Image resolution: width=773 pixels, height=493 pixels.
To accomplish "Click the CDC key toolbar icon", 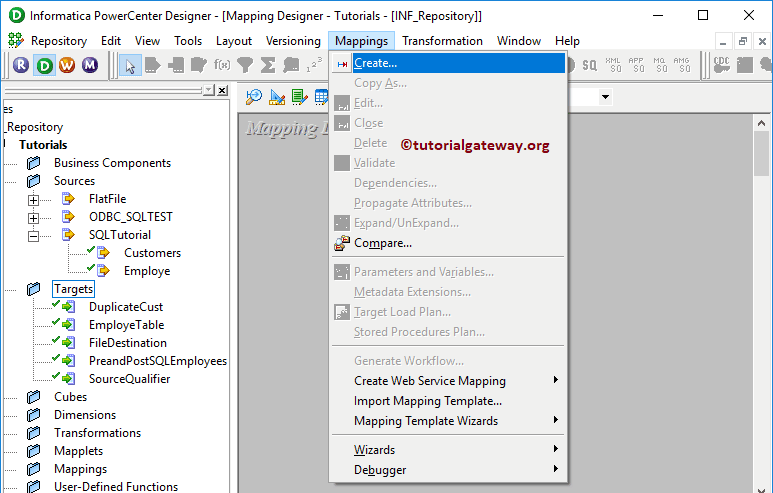I will (x=722, y=65).
